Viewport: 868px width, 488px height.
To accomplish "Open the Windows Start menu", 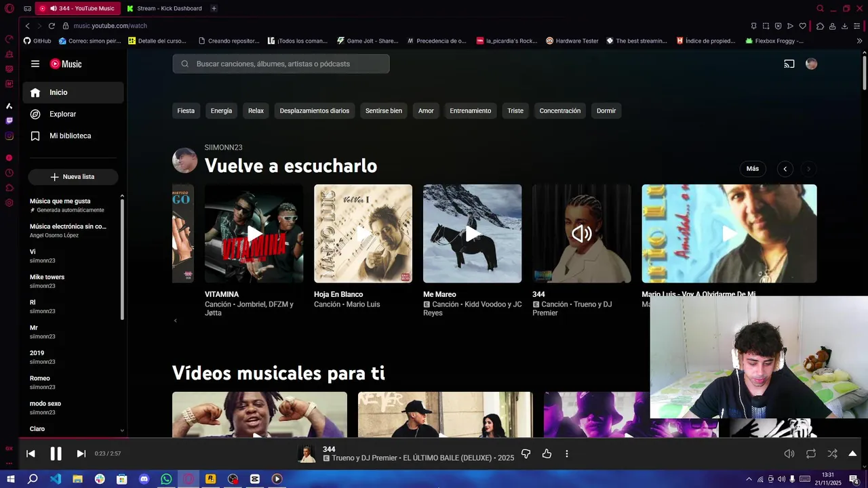I will click(10, 479).
